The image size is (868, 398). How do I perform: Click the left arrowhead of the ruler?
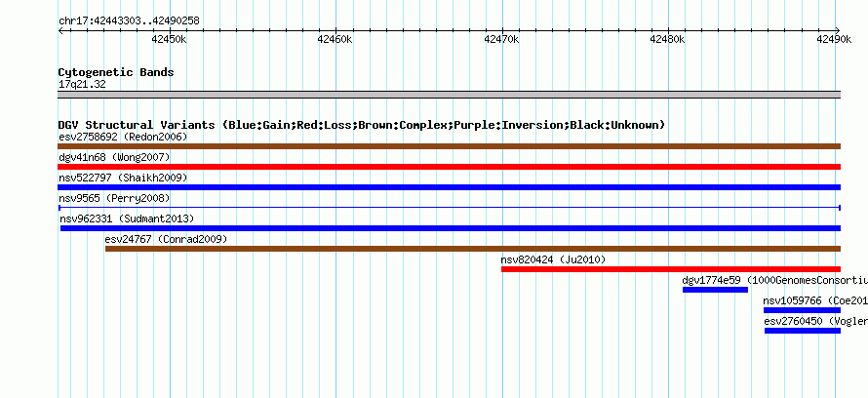click(x=60, y=30)
